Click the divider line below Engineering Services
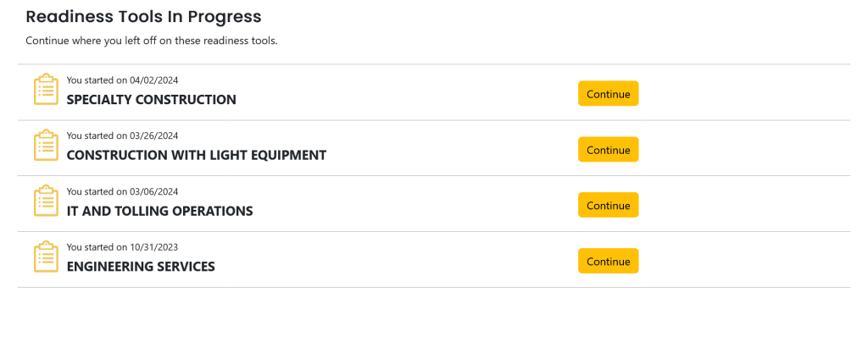 [433, 288]
